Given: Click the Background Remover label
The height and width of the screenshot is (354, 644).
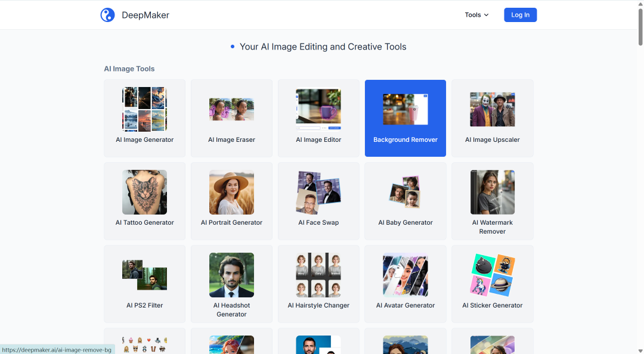Looking at the screenshot, I should (405, 139).
